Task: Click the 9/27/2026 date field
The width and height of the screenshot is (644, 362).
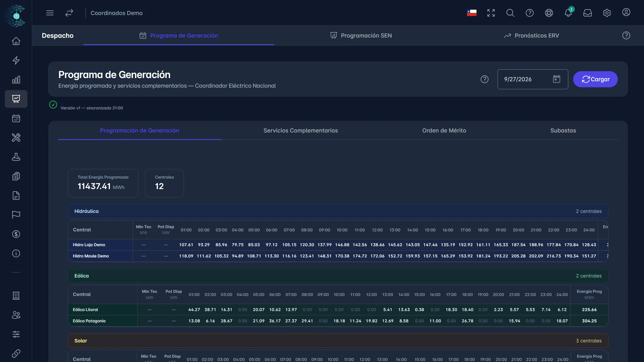Action: (x=533, y=79)
